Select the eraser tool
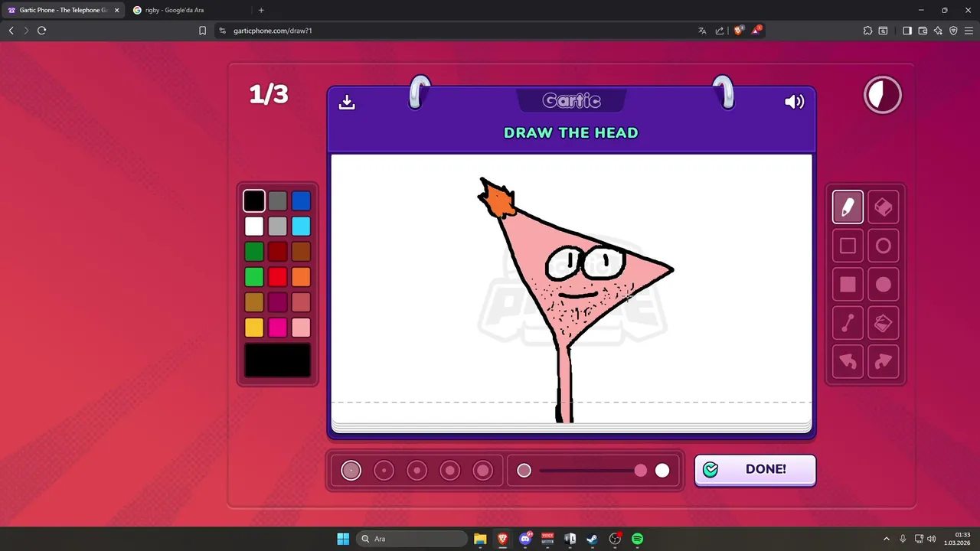Image resolution: width=980 pixels, height=551 pixels. [x=884, y=207]
